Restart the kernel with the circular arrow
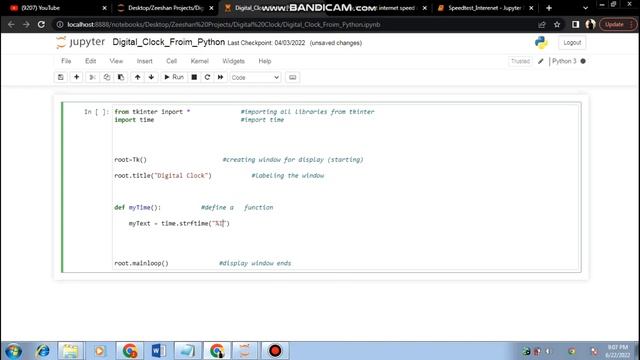 (x=207, y=77)
